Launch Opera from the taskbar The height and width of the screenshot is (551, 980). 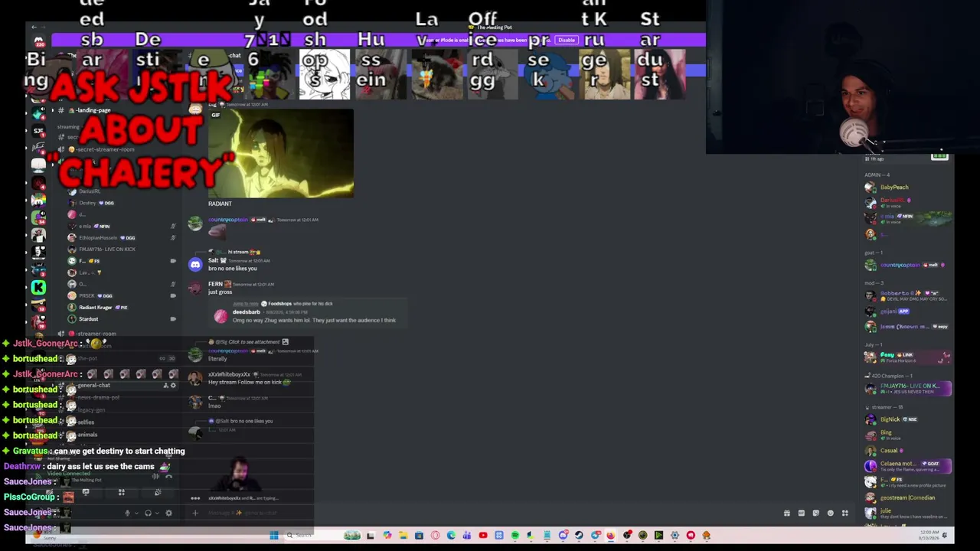coord(435,536)
